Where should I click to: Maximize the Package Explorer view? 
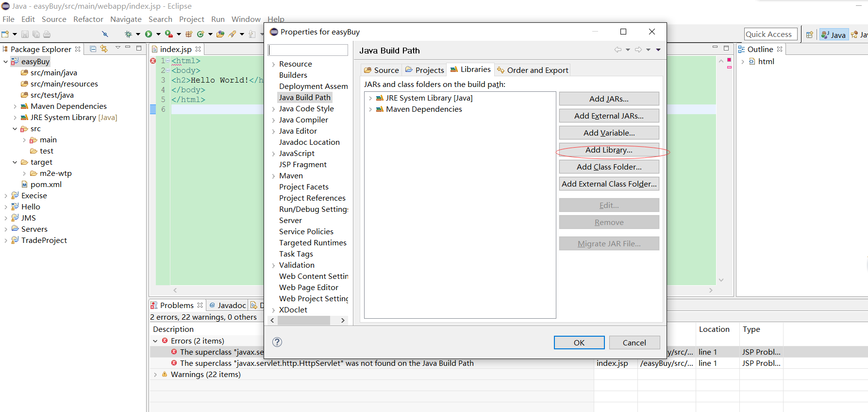[x=139, y=48]
